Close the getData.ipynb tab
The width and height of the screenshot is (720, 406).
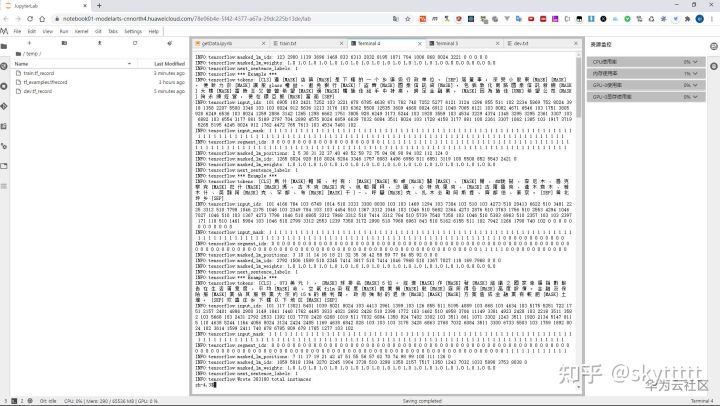[264, 43]
